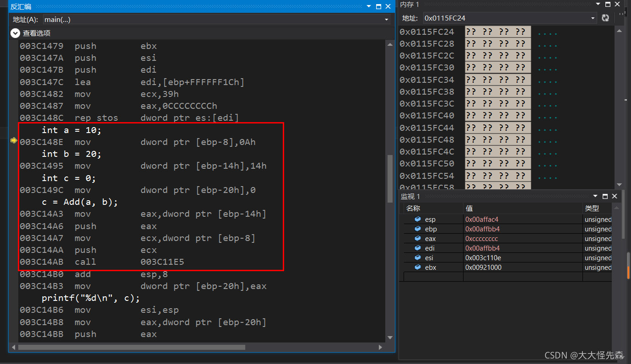Close the Disassembly panel
The height and width of the screenshot is (364, 631).
click(x=388, y=6)
